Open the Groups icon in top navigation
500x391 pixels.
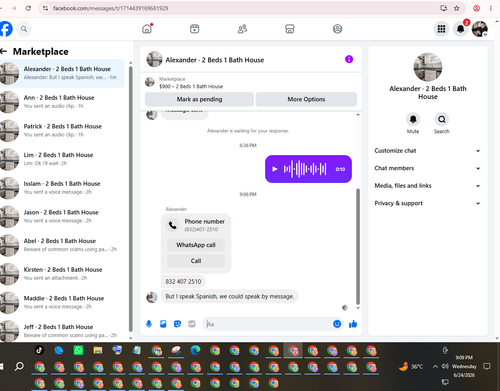(x=337, y=29)
